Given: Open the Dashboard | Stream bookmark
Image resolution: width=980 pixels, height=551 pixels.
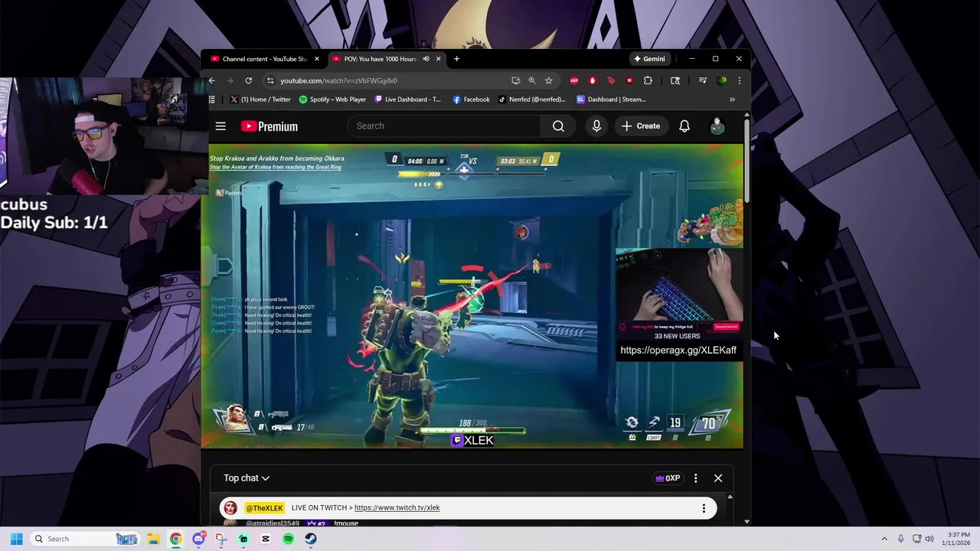Looking at the screenshot, I should pos(611,99).
